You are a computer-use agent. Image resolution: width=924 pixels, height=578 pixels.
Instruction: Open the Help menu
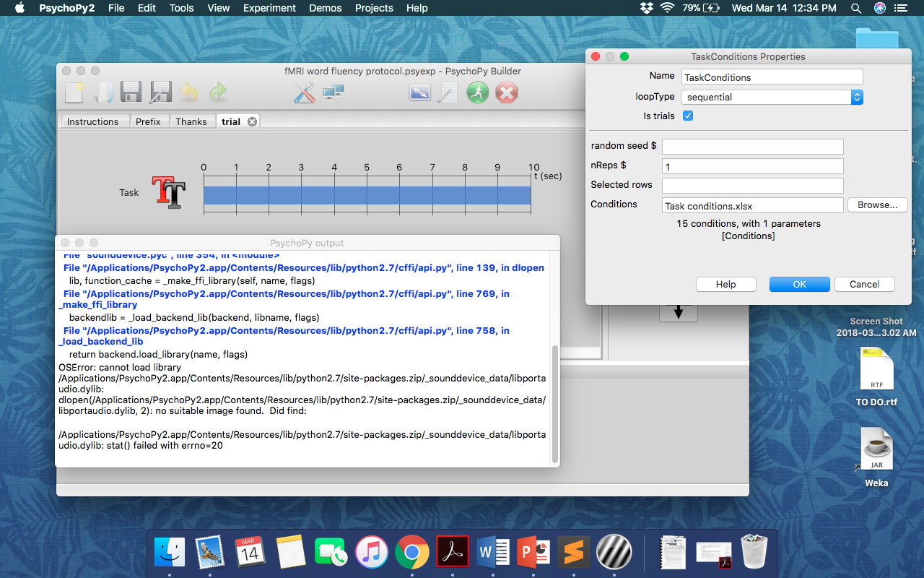[417, 8]
